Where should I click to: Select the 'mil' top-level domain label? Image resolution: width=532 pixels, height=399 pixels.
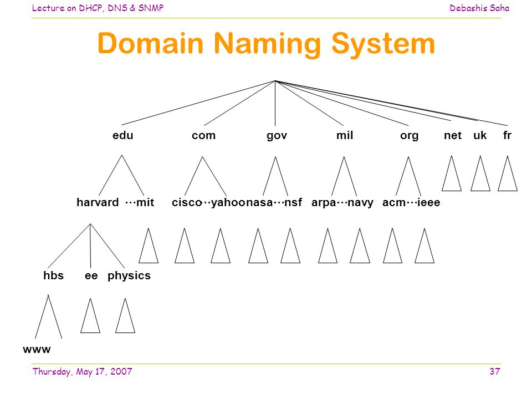[x=345, y=135]
